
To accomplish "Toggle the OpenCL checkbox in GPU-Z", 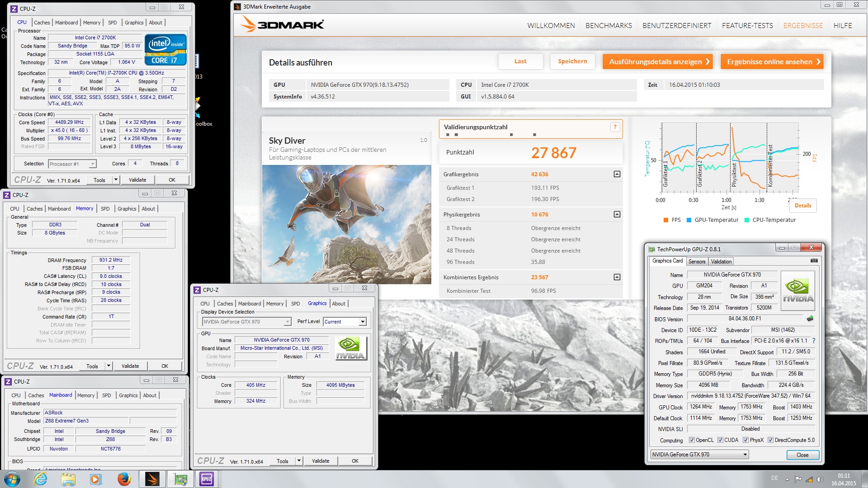I will (692, 440).
